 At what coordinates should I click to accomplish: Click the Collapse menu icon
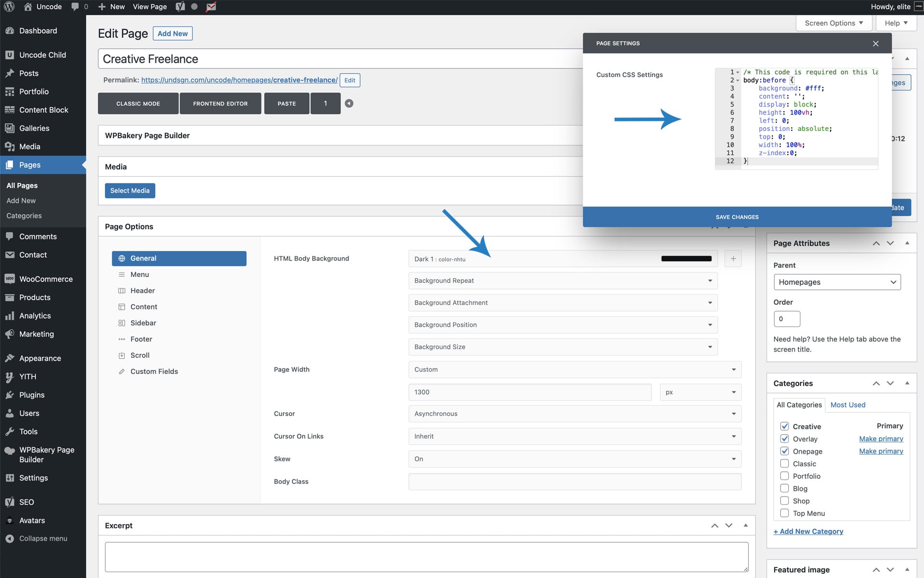(x=10, y=539)
